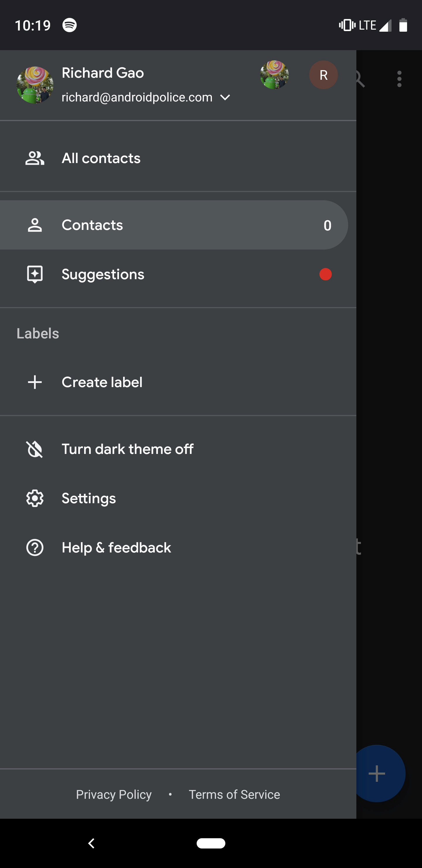Tap the dark theme crossed-drop icon
Screen dimensions: 422x868
pyautogui.click(x=35, y=449)
